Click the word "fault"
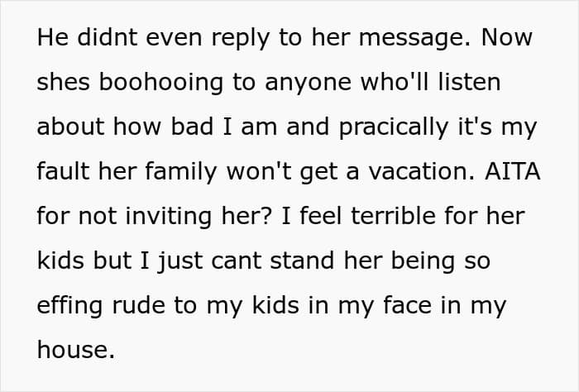Viewport: 579px width, 392px height. (63, 171)
